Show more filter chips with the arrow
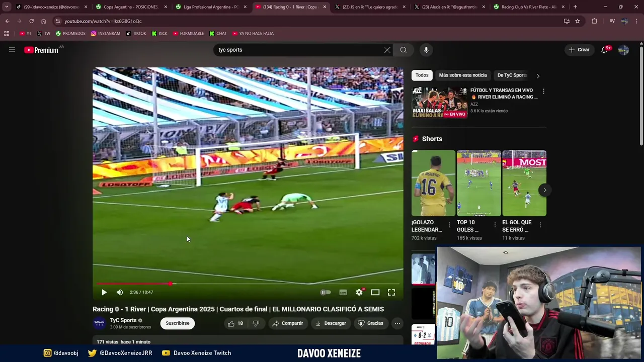The height and width of the screenshot is (362, 644). [538, 76]
